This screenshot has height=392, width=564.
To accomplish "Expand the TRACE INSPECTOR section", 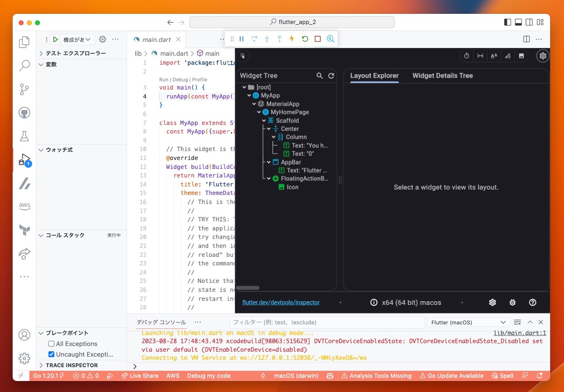I will point(81,365).
